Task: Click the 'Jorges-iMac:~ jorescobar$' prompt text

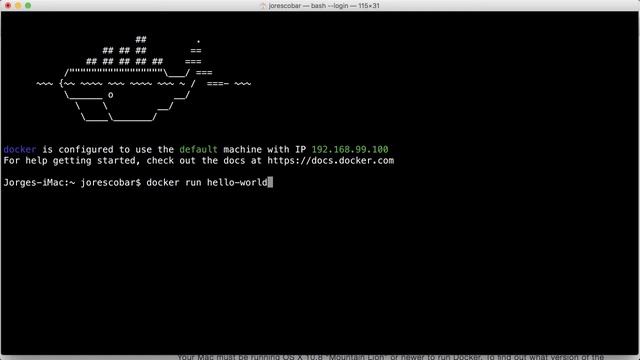Action: (72, 182)
